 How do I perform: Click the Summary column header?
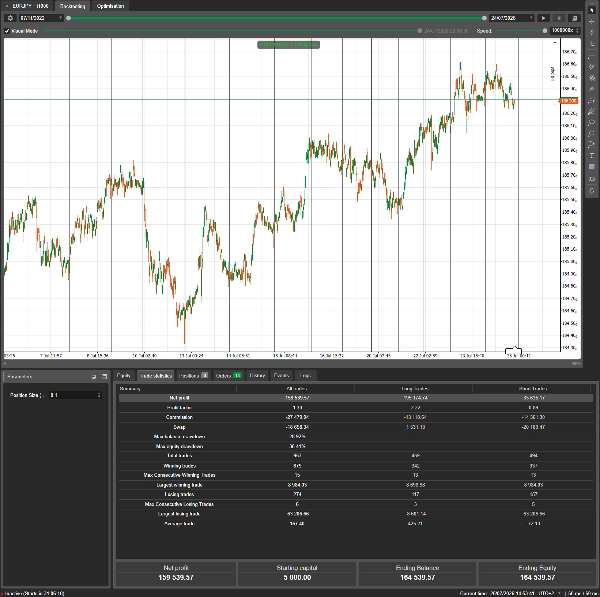(130, 389)
